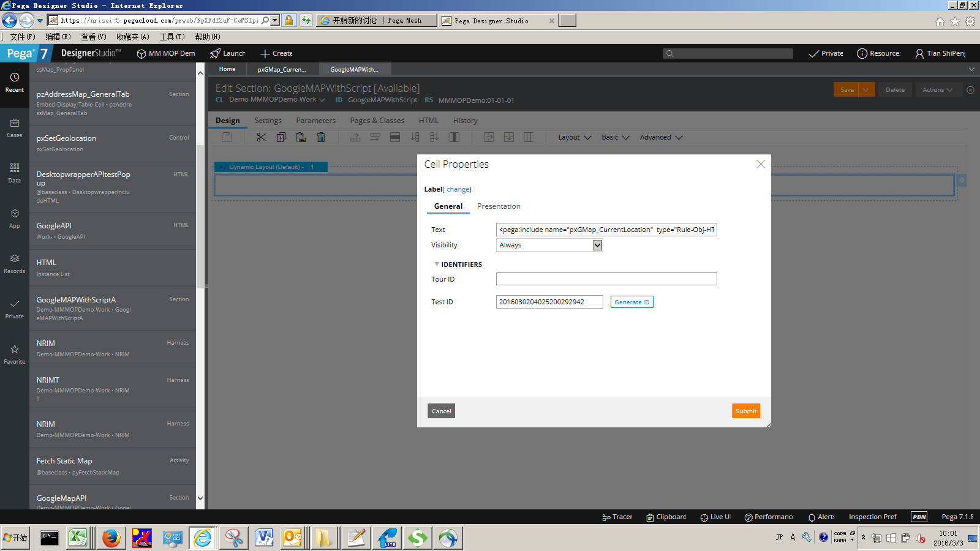Viewport: 980px width, 551px height.
Task: Close the Cell Properties dialog with X
Action: point(761,164)
